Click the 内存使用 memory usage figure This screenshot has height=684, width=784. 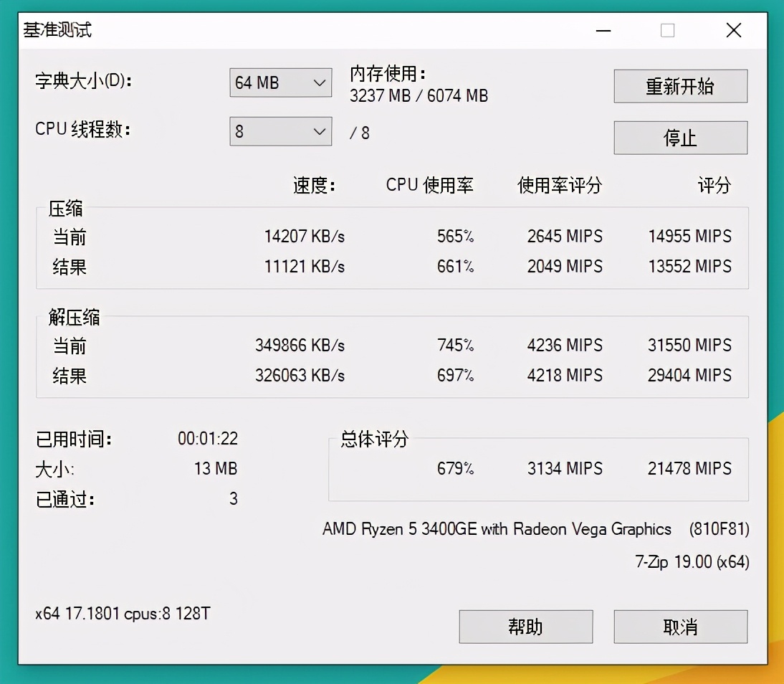point(419,95)
